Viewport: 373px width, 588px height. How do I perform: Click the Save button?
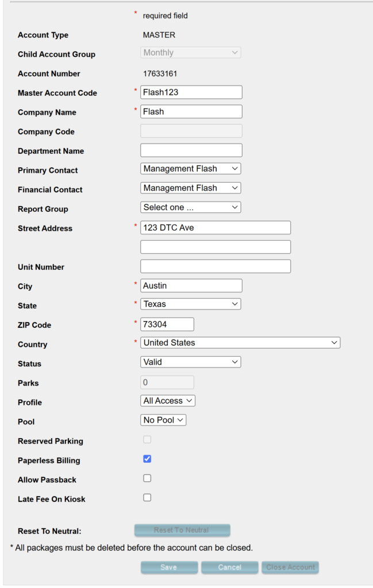coord(169,567)
